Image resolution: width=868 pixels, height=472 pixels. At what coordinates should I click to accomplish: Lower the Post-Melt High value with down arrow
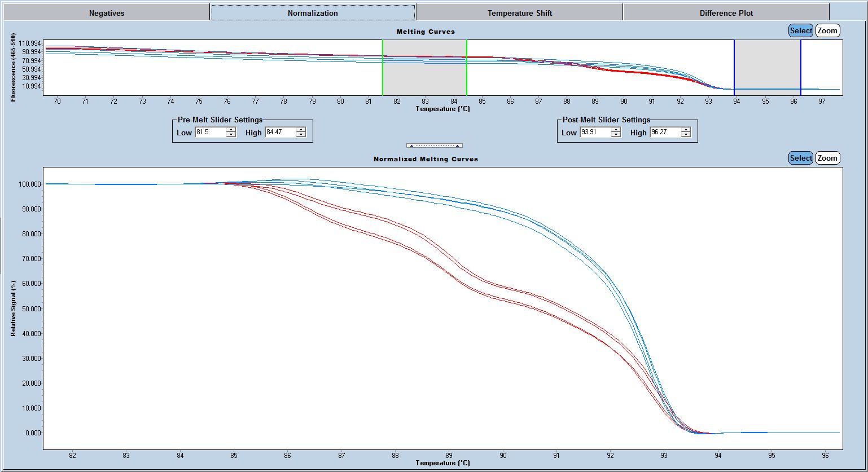pyautogui.click(x=686, y=135)
